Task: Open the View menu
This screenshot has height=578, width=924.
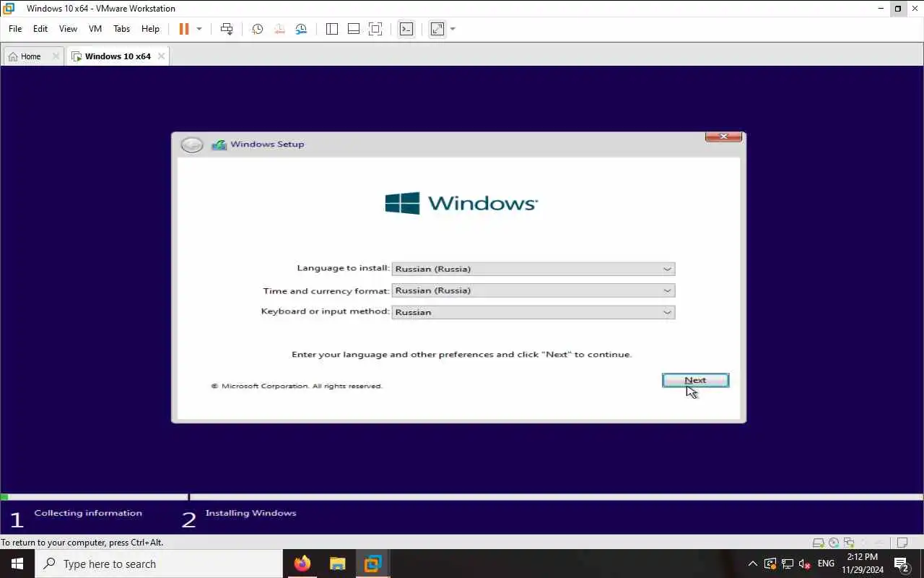Action: coord(68,29)
